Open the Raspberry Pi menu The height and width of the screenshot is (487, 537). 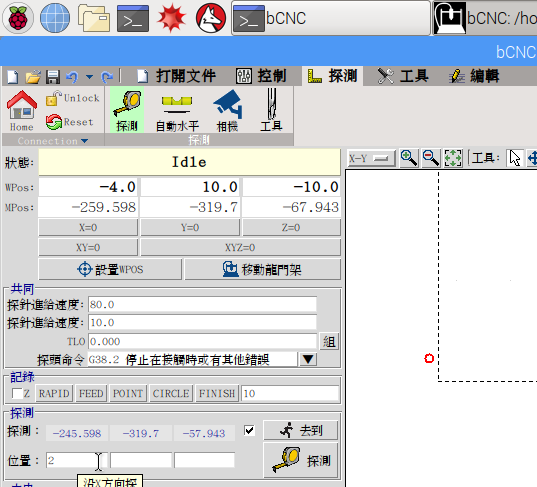[x=18, y=18]
